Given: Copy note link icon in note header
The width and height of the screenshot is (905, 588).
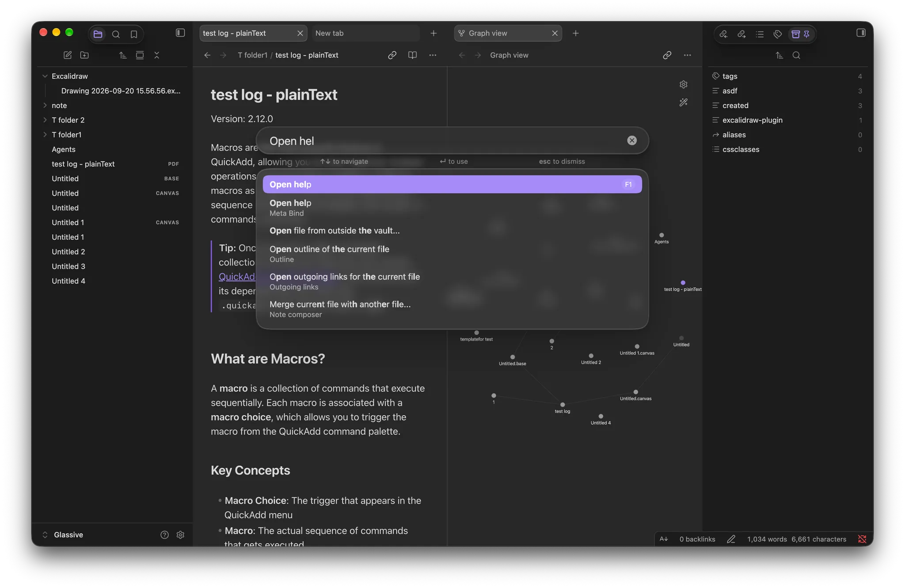Looking at the screenshot, I should [x=392, y=55].
